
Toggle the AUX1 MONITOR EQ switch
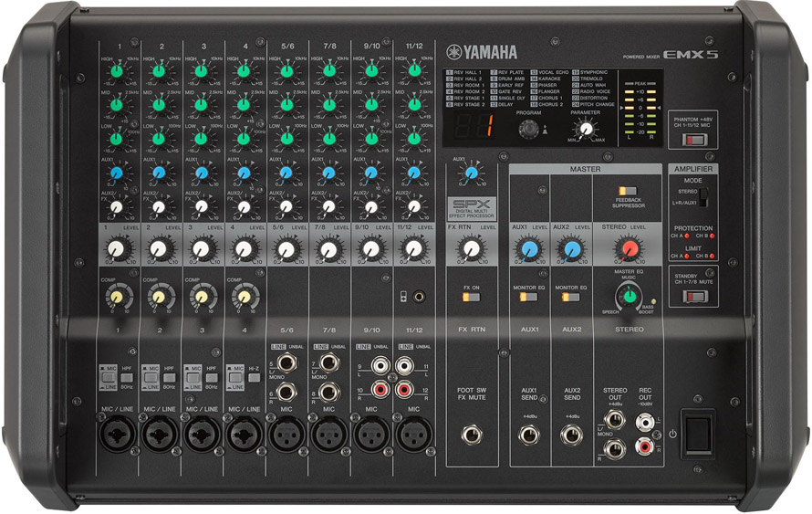(528, 297)
